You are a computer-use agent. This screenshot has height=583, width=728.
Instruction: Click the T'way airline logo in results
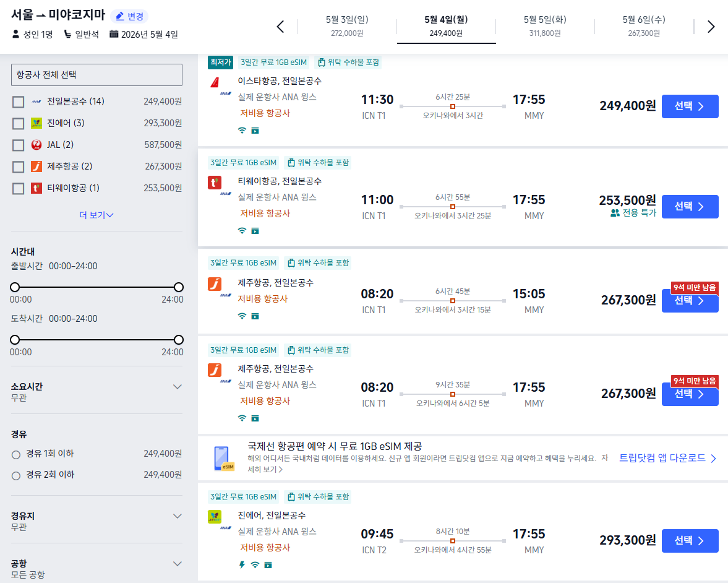point(215,183)
